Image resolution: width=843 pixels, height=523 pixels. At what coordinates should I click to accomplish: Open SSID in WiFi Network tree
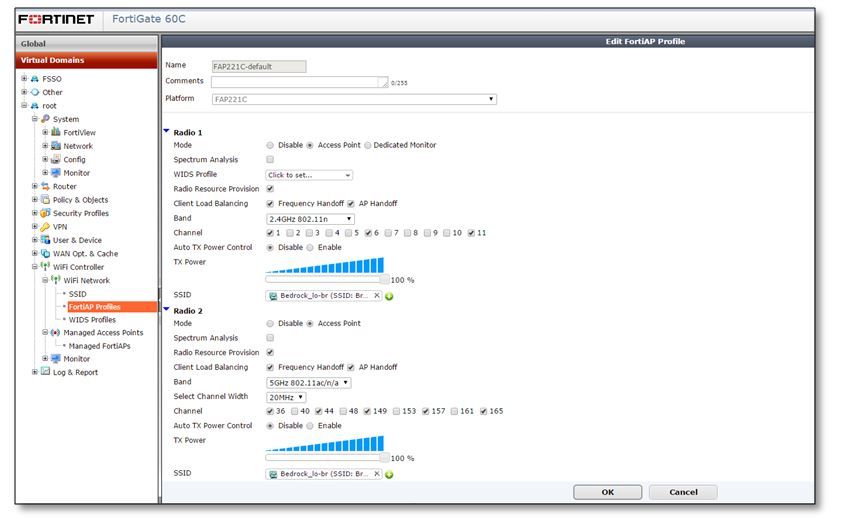tap(77, 294)
